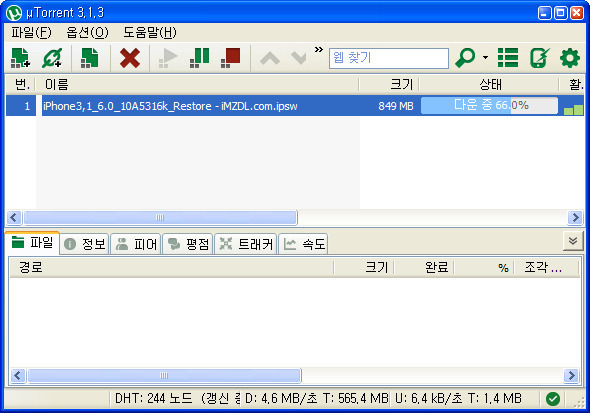The image size is (590, 413).
Task: Pause the torrent with the pause icon
Action: (199, 58)
